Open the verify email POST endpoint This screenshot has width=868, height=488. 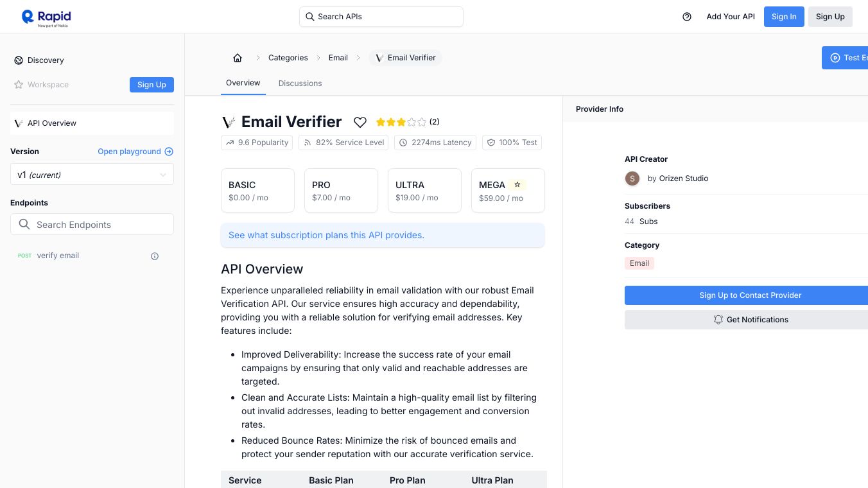pos(58,256)
